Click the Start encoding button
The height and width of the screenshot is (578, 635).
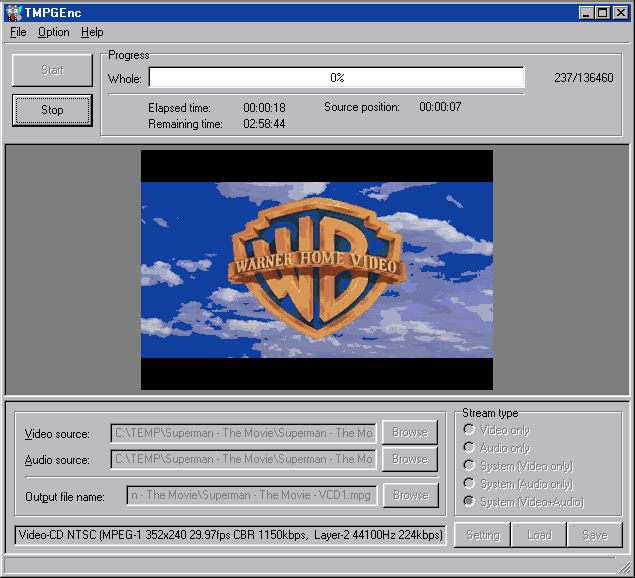[52, 71]
